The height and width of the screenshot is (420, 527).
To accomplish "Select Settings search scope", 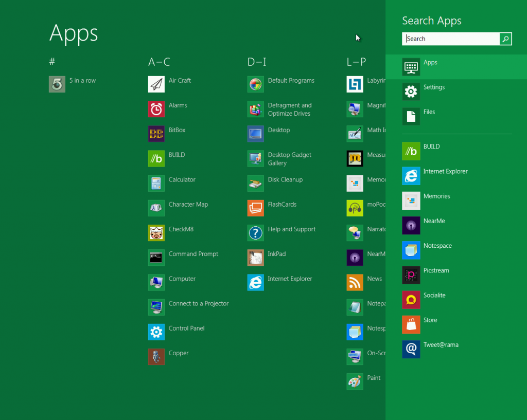I will (x=456, y=92).
